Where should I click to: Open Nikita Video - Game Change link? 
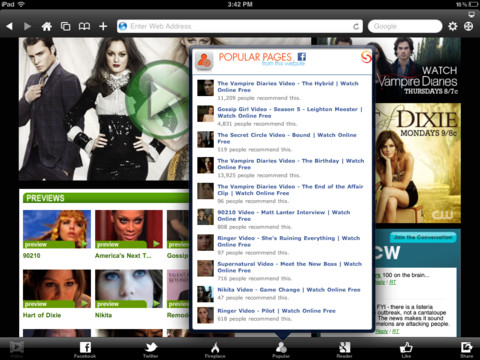(289, 290)
